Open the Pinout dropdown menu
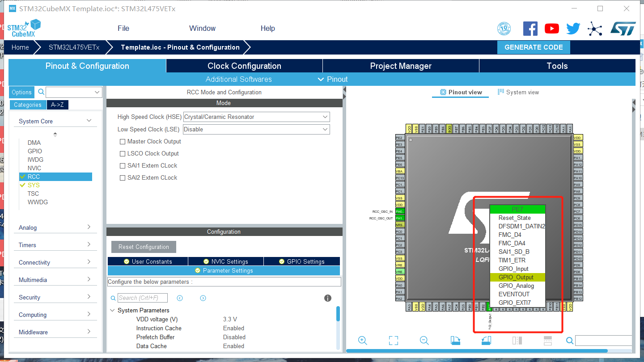Image resolution: width=644 pixels, height=362 pixels. (x=333, y=79)
